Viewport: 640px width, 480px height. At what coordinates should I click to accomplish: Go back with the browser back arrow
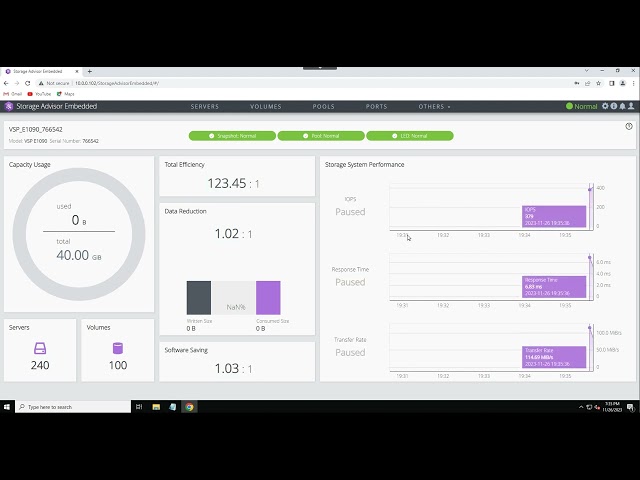(x=6, y=83)
